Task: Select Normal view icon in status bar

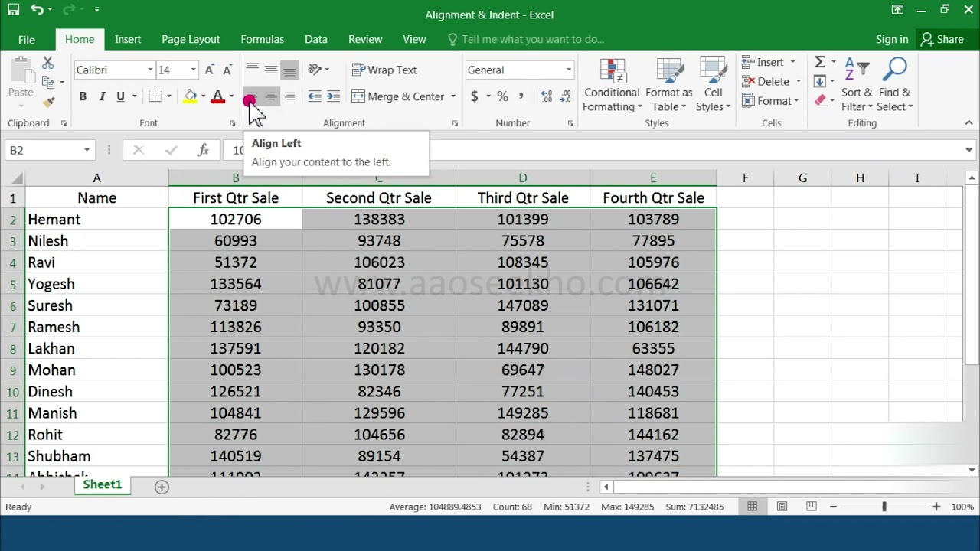Action: coord(753,507)
